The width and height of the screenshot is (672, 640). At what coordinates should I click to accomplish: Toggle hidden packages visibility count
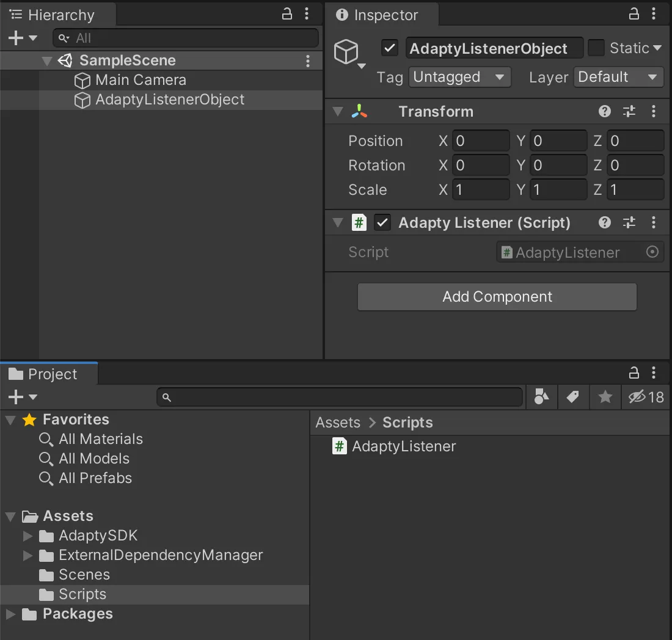646,397
